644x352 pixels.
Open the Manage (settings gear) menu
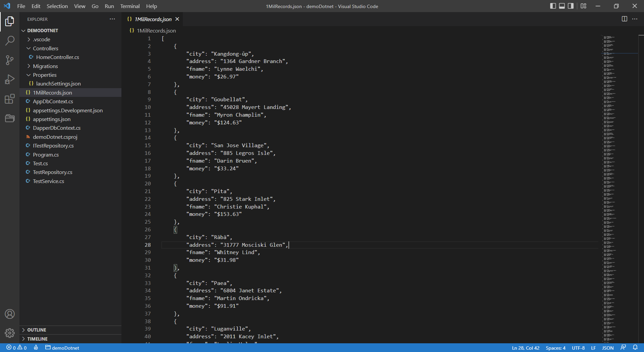click(10, 333)
